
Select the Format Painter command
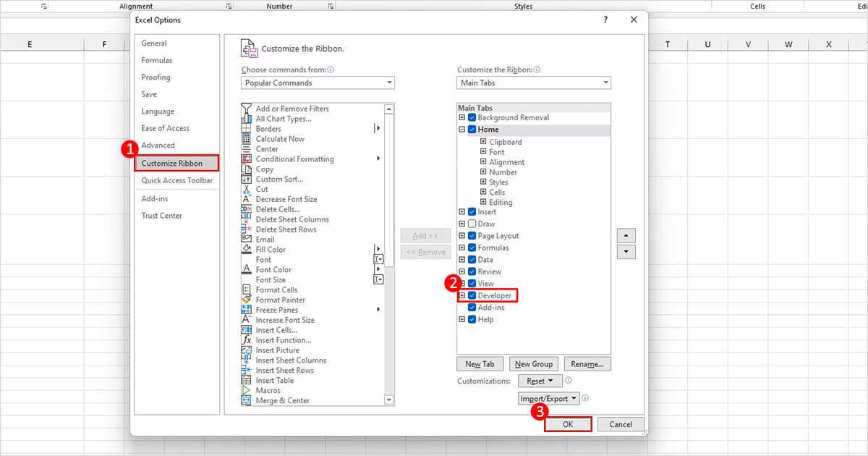(281, 300)
